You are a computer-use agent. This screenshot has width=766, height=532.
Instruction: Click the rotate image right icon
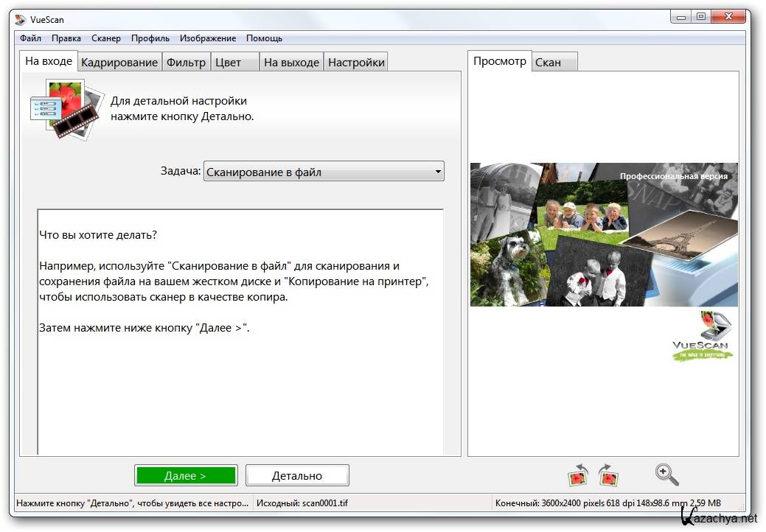pos(608,476)
